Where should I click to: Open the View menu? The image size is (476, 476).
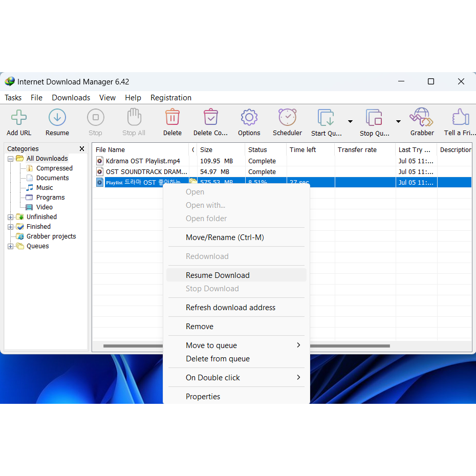pos(107,98)
